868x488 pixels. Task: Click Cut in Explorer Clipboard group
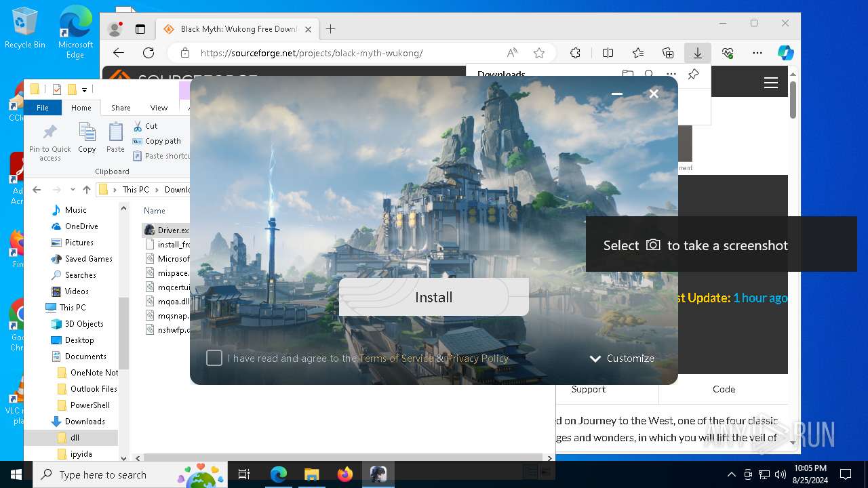pyautogui.click(x=146, y=126)
